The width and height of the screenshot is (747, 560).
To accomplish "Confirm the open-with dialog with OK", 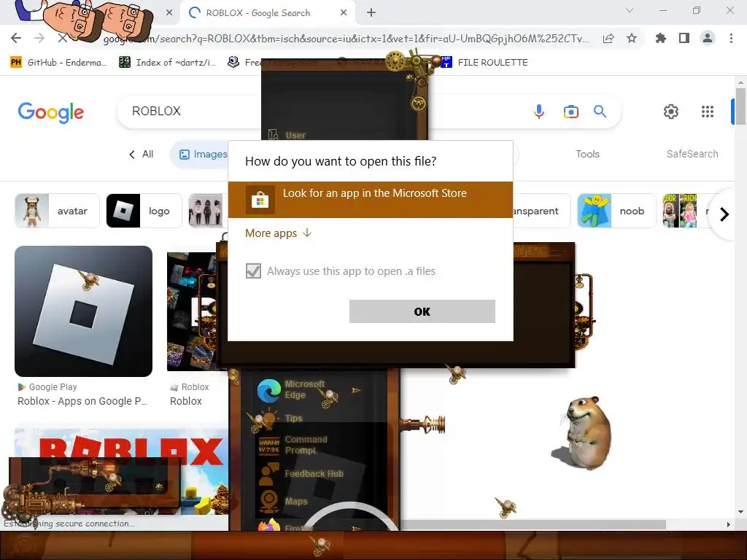I will point(422,311).
